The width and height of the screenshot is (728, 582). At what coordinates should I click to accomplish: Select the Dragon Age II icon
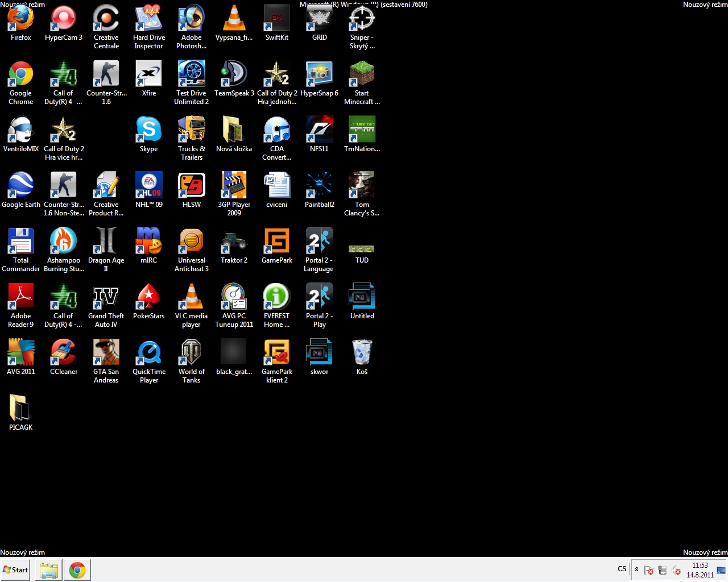(106, 250)
